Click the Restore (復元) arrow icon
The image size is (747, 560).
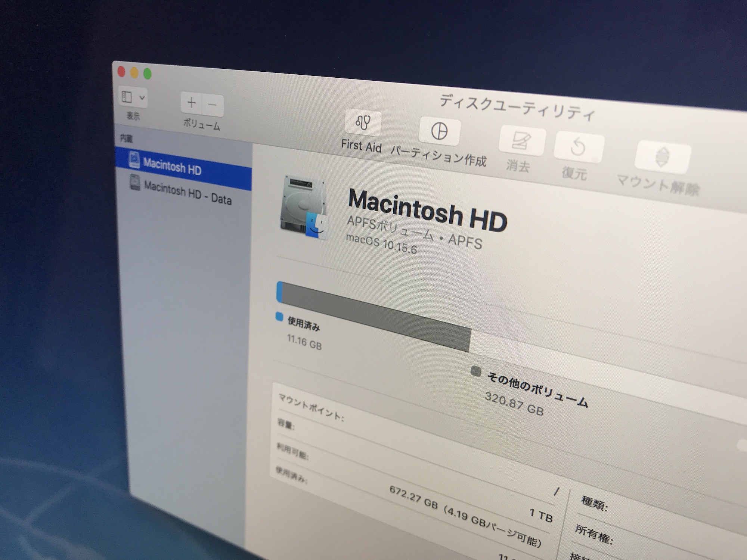tap(578, 147)
